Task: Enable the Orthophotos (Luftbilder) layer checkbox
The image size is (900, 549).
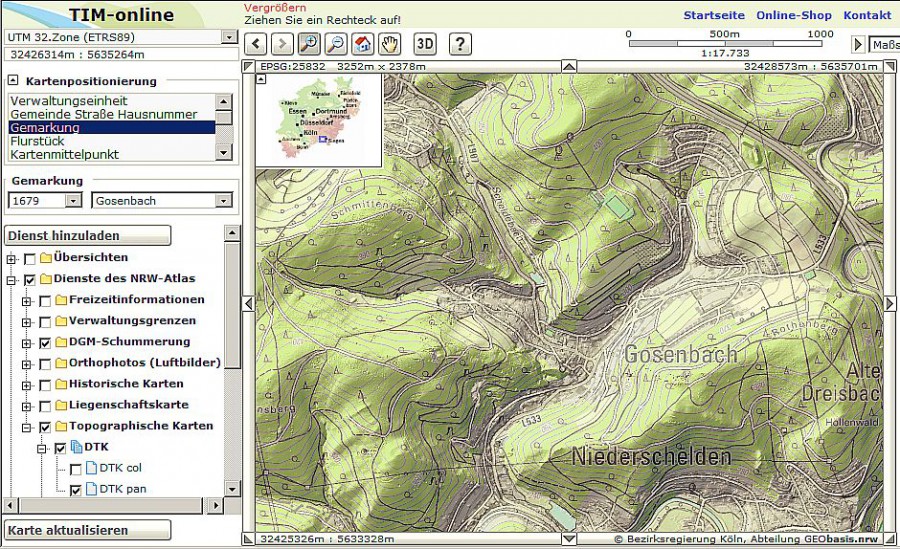Action: tap(45, 363)
